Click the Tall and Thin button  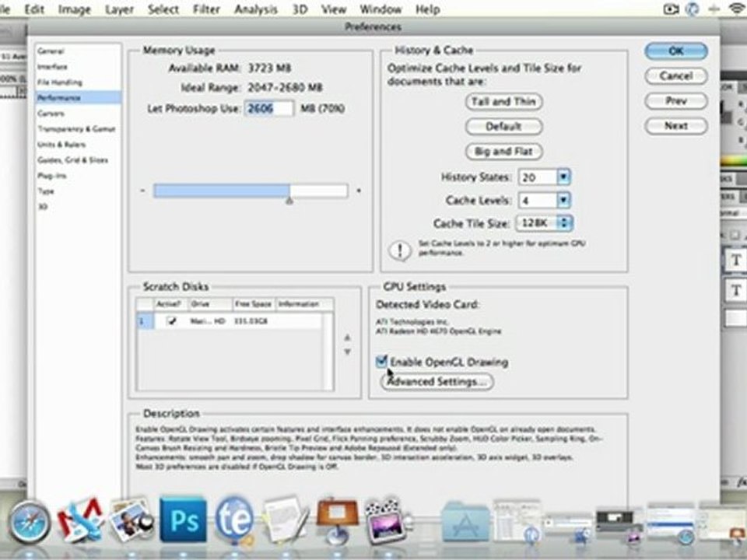point(503,101)
